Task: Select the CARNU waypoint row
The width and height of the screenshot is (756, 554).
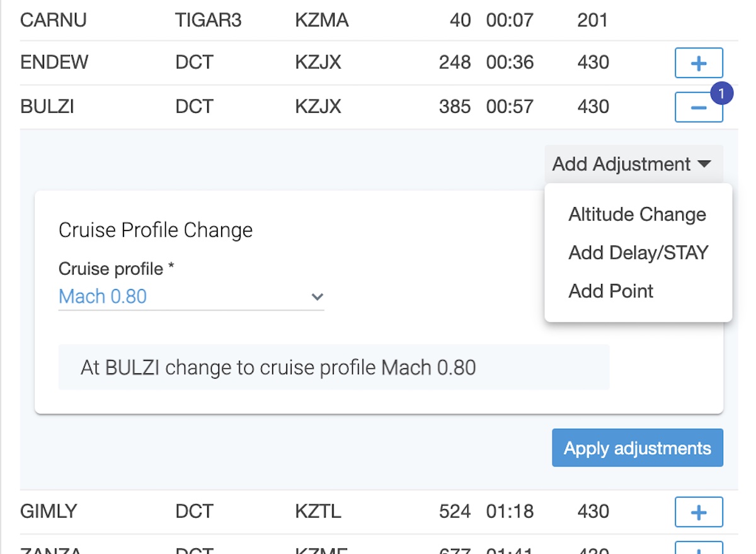Action: click(379, 20)
